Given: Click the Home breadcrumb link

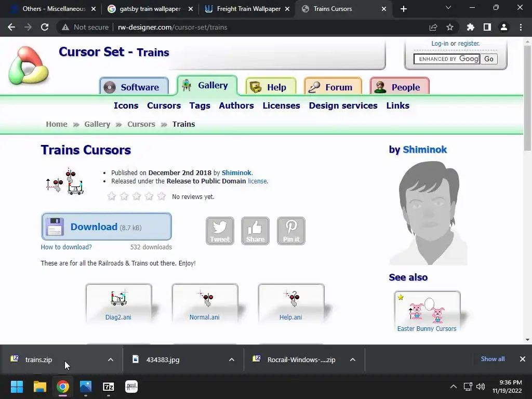Looking at the screenshot, I should (x=57, y=124).
